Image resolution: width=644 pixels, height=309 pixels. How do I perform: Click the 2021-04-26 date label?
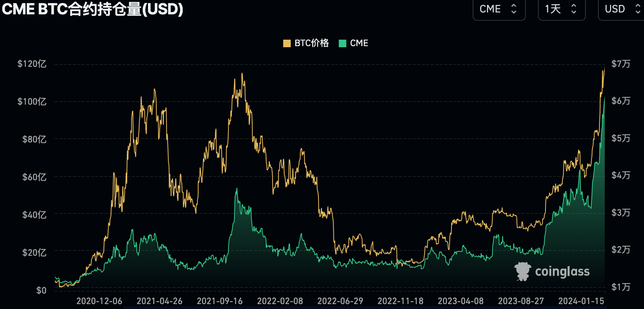(159, 301)
